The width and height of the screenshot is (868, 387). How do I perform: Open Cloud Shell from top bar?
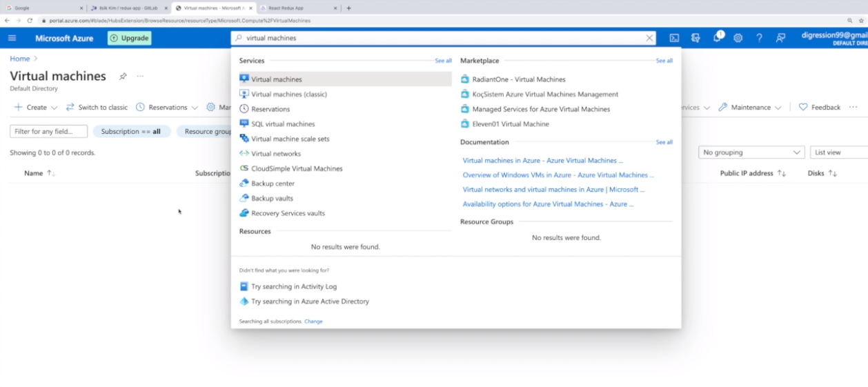(x=674, y=38)
